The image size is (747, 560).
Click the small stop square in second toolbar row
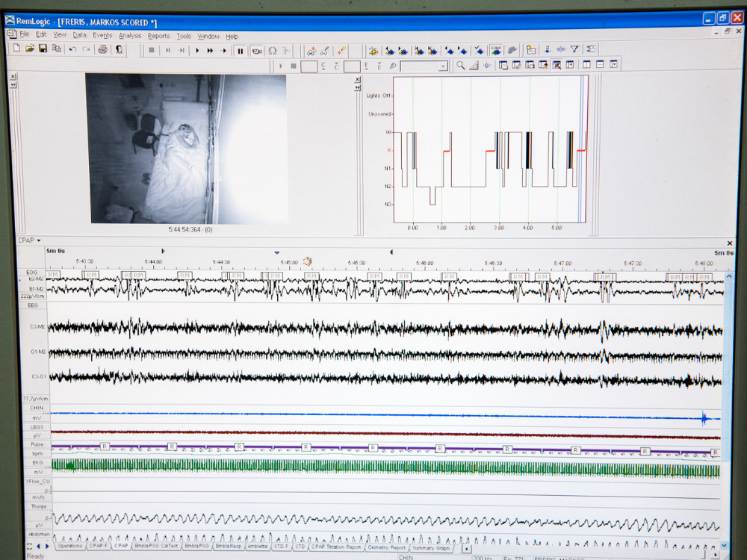pos(294,66)
